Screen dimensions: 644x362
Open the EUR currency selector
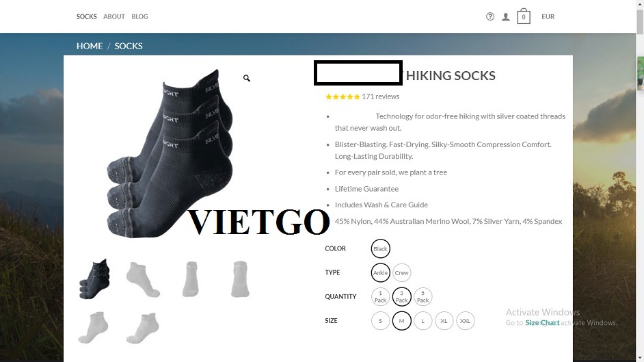[548, 16]
